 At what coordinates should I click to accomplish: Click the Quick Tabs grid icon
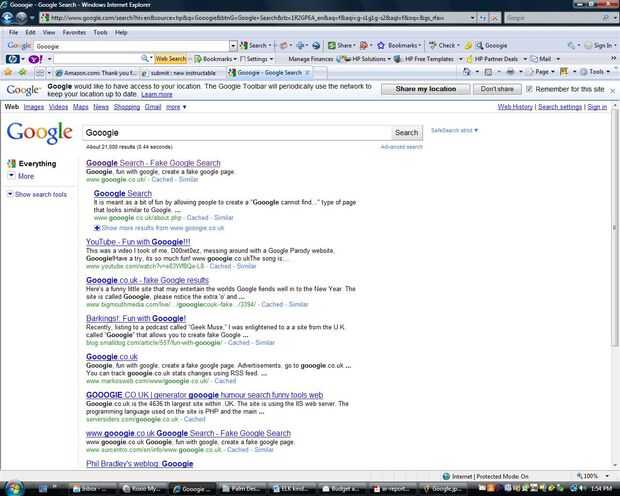pos(40,72)
